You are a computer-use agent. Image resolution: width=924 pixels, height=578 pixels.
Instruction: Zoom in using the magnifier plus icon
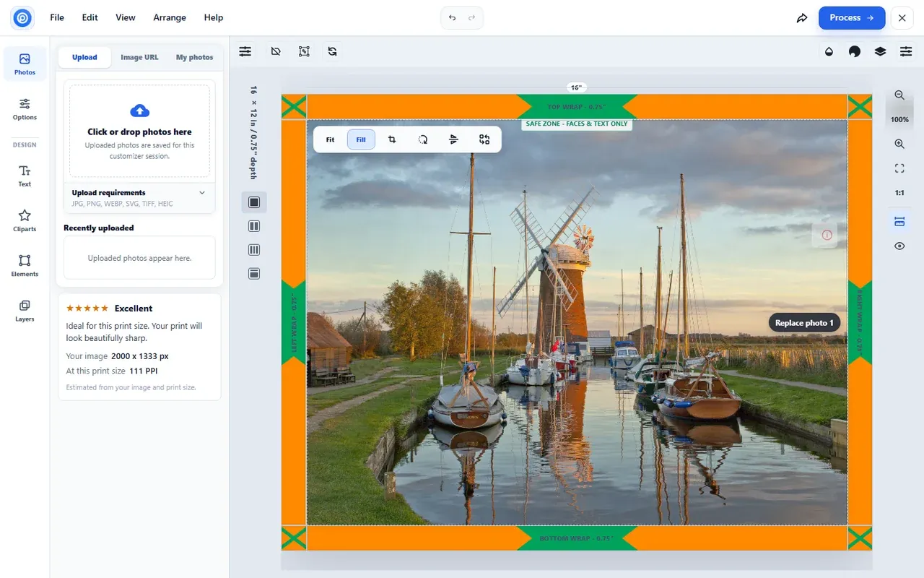click(899, 144)
